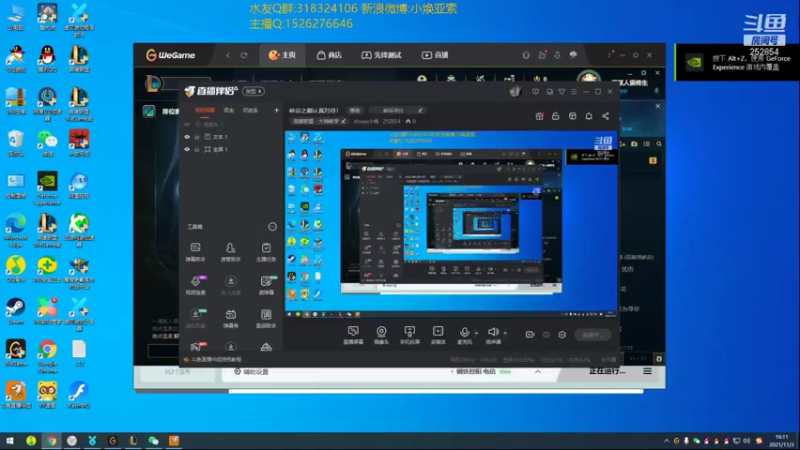Add multimedia source (多媒体)
Screen dimensions: 800x450
[x=438, y=335]
